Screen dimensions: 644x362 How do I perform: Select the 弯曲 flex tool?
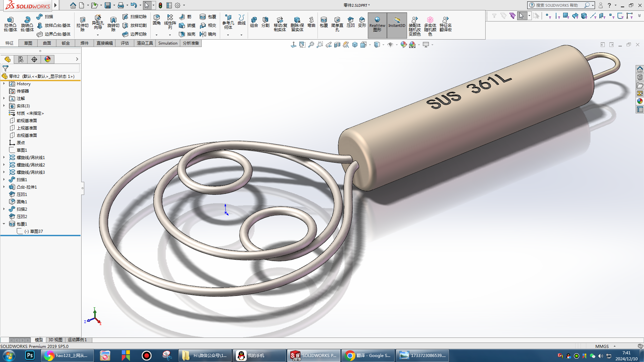[311, 22]
